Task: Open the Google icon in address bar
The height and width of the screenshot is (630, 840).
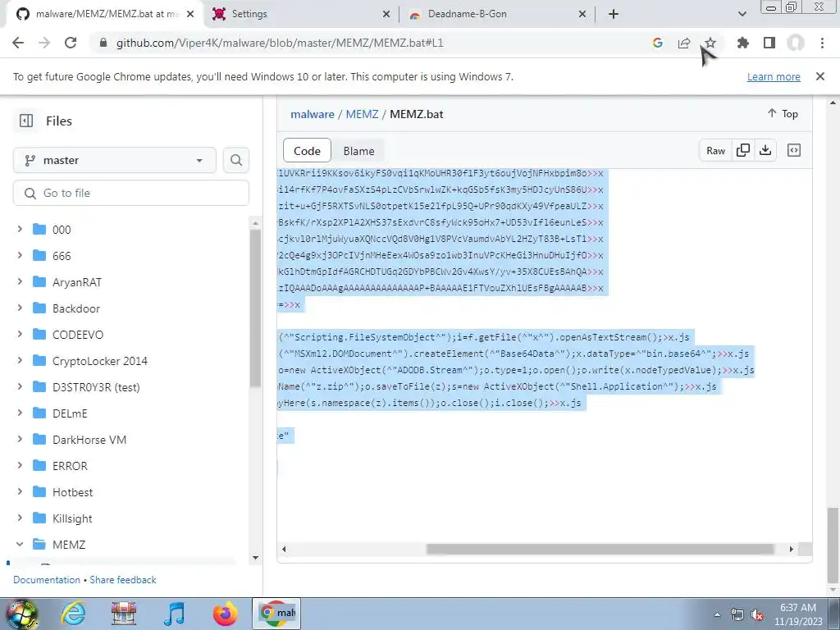Action: point(657,43)
